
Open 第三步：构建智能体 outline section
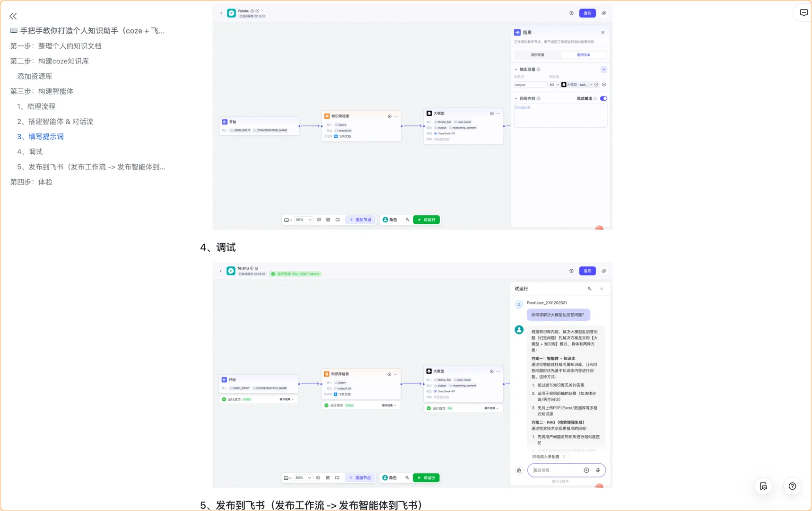coord(42,91)
